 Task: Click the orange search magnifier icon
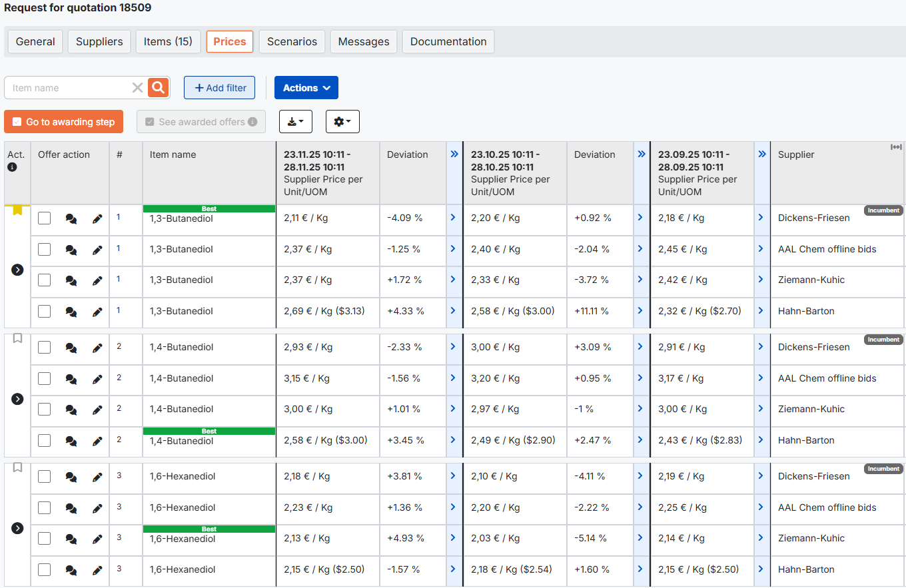click(159, 87)
